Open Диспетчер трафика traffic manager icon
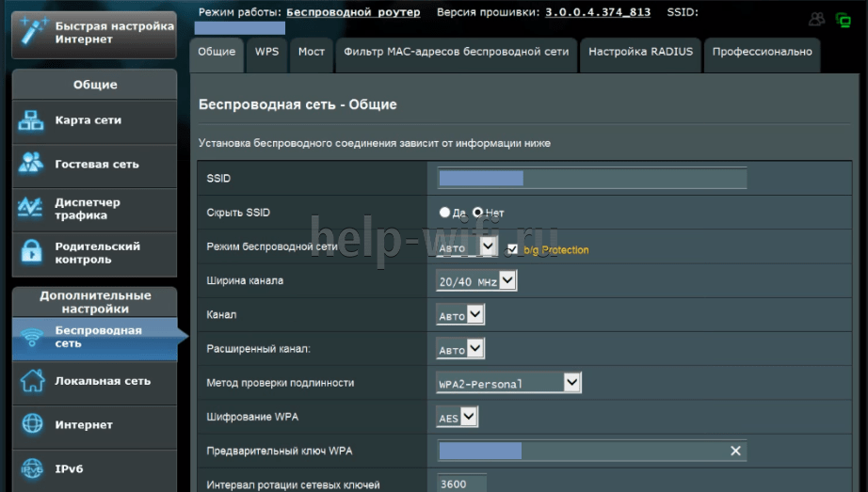 point(32,208)
